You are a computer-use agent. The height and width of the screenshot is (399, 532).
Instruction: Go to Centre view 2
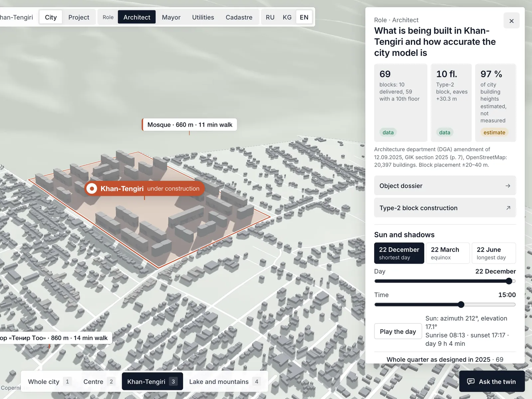(x=99, y=381)
